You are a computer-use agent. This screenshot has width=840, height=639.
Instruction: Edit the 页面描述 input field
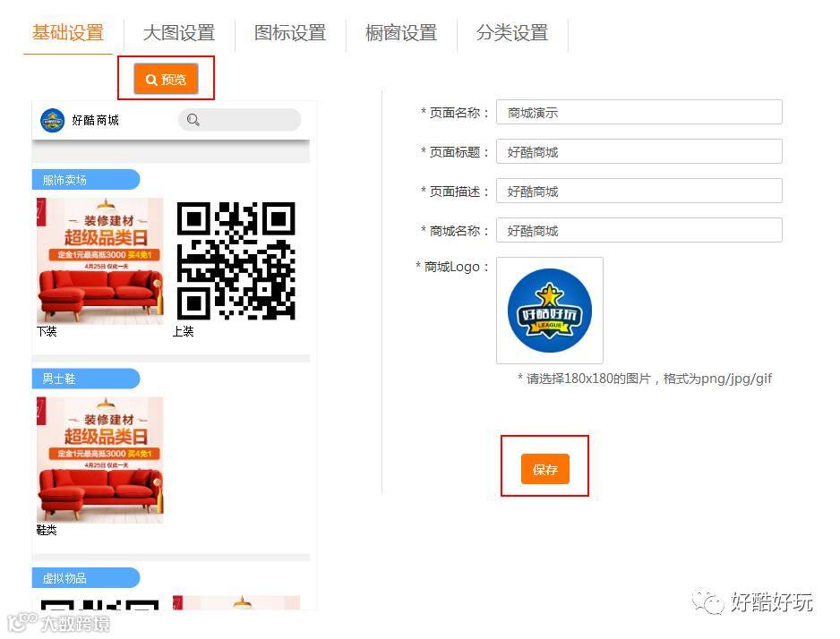639,191
